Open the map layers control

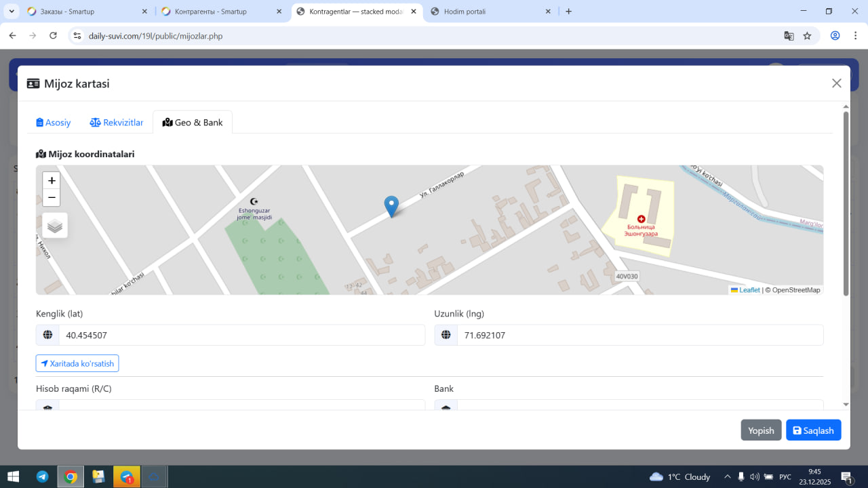(55, 226)
